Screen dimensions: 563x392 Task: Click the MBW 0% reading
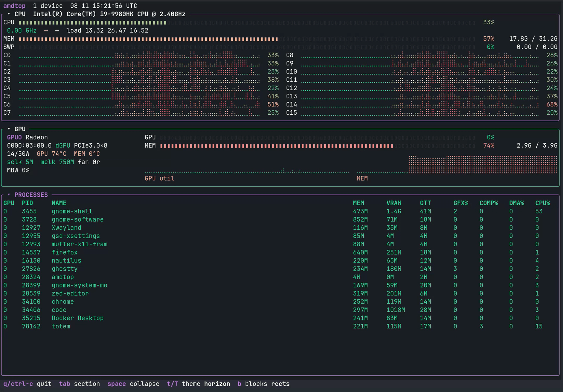pos(18,170)
